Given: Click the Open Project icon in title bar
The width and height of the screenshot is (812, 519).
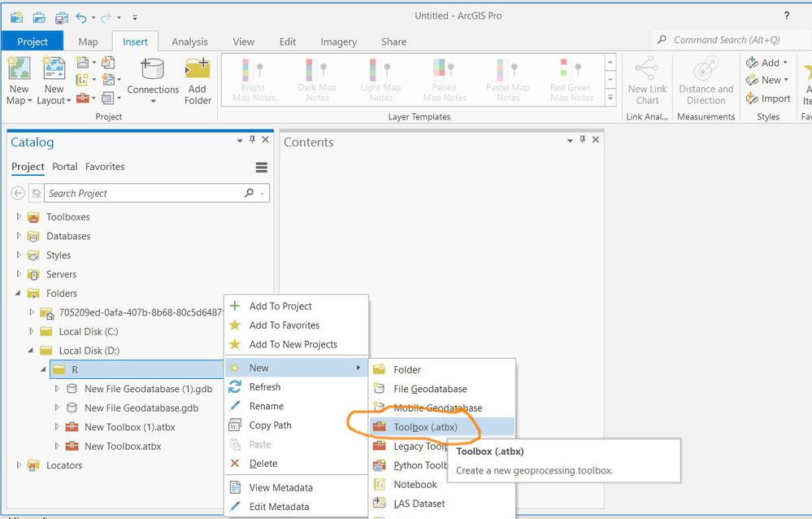Looking at the screenshot, I should [x=39, y=18].
